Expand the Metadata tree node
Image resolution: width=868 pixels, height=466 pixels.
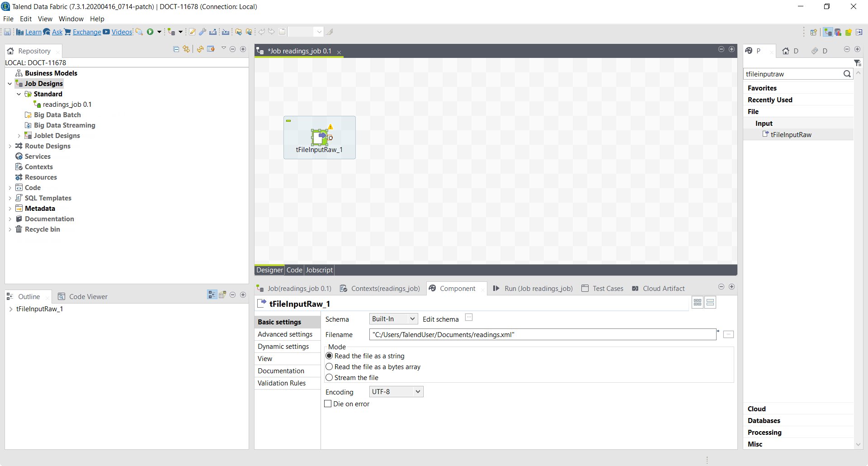pyautogui.click(x=10, y=209)
